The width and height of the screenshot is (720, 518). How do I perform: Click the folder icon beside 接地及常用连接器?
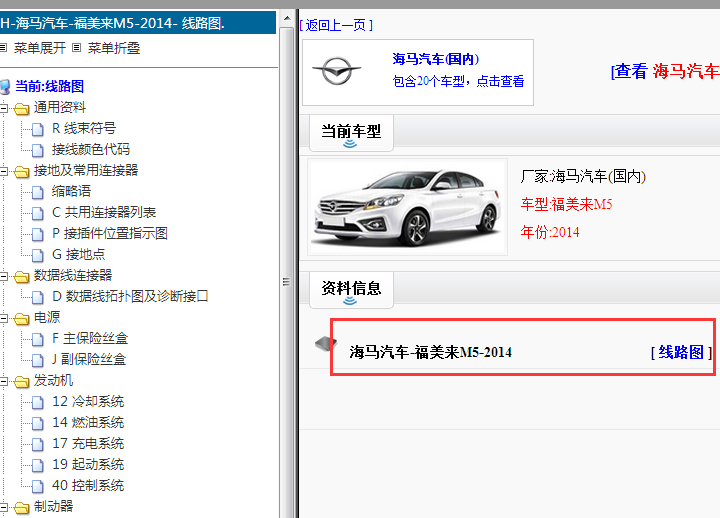(x=21, y=172)
